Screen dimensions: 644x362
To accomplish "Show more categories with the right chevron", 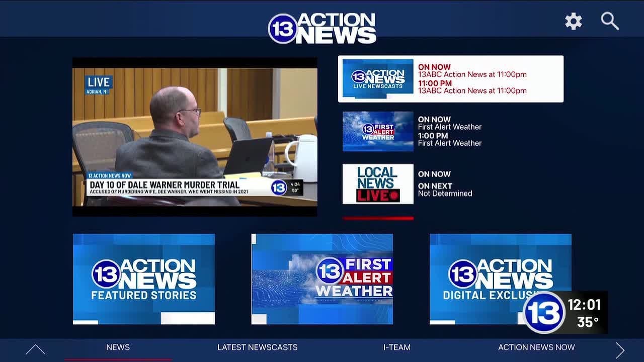I will [620, 350].
